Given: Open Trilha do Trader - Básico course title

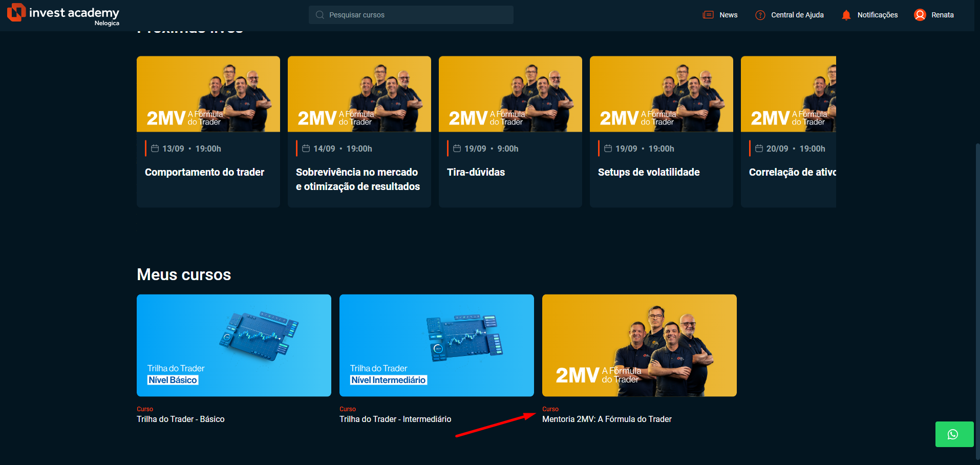Looking at the screenshot, I should pos(180,419).
